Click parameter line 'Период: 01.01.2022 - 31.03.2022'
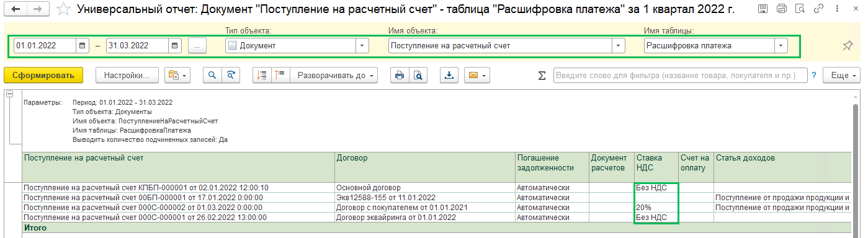 (122, 102)
